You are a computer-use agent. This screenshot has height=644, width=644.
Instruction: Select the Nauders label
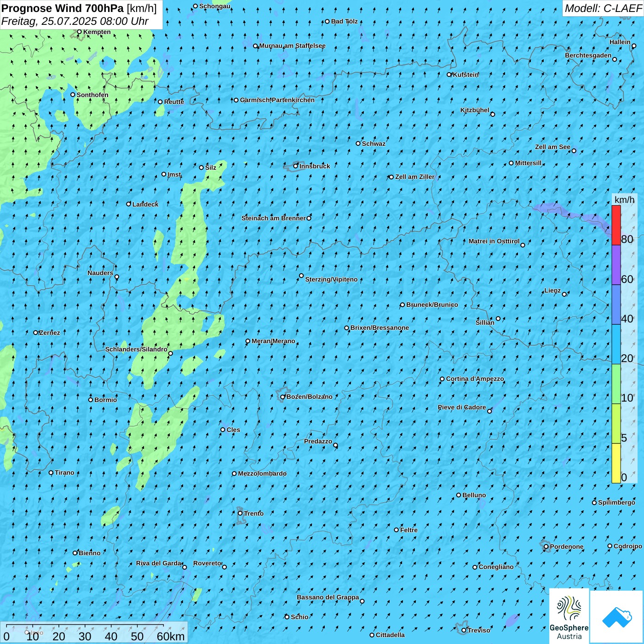click(x=100, y=273)
